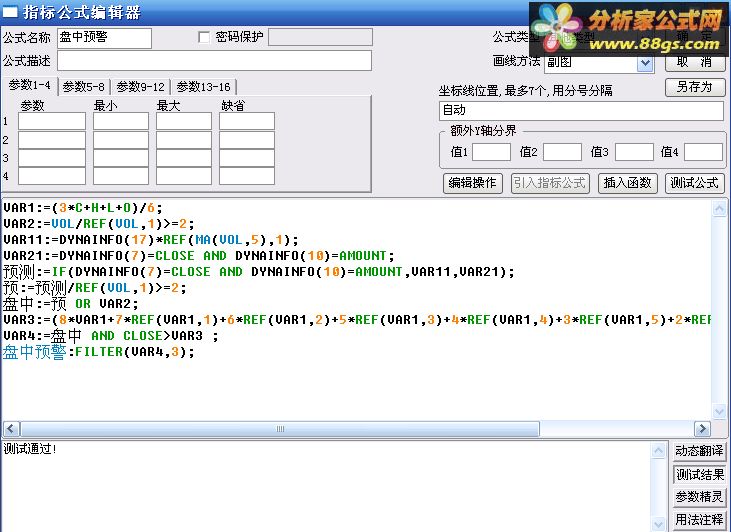Click the VAR4:=盘中 AND CLOSE>VAR3 line
This screenshot has width=731, height=532.
coord(110,336)
